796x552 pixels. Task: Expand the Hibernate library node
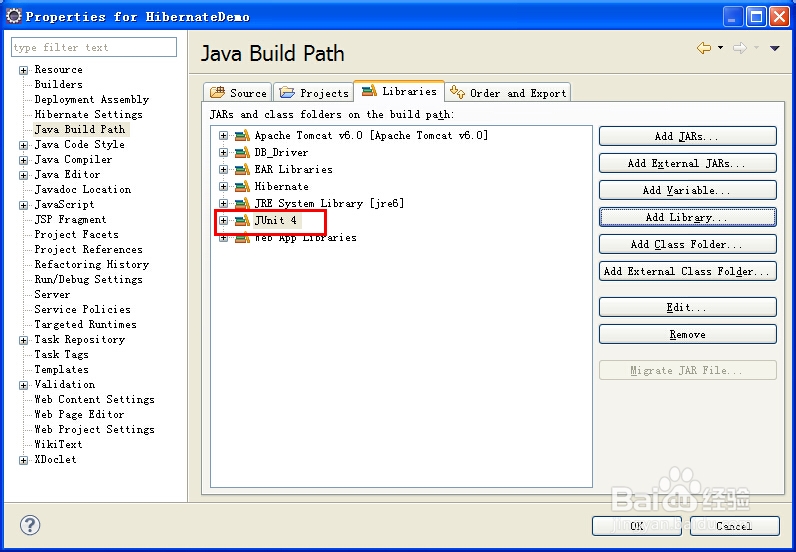pos(223,186)
